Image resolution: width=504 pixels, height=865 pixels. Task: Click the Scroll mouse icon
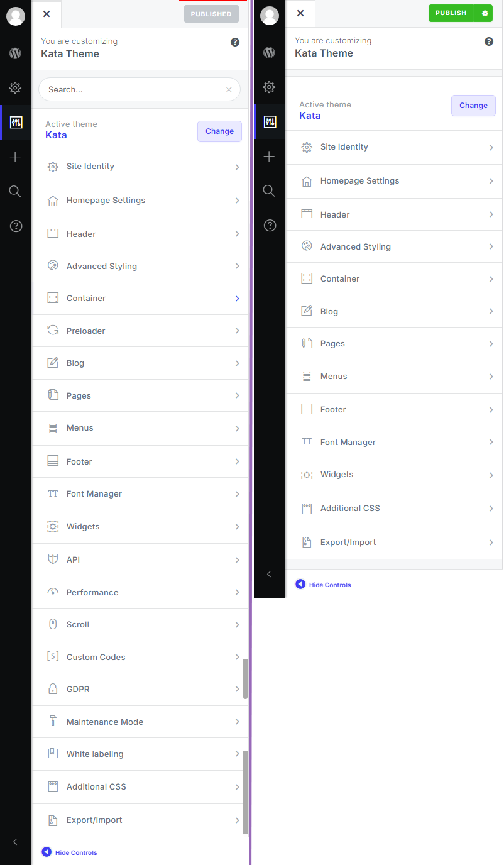pyautogui.click(x=53, y=624)
